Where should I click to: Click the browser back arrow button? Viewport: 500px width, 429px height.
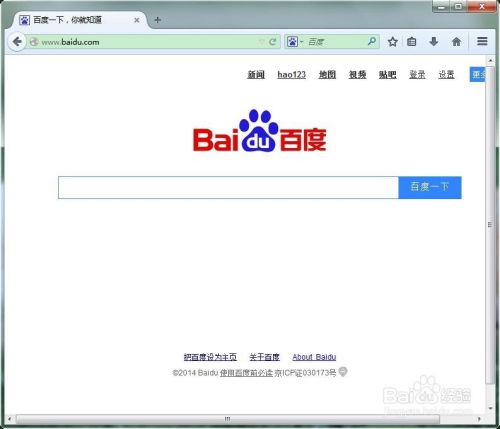click(17, 42)
